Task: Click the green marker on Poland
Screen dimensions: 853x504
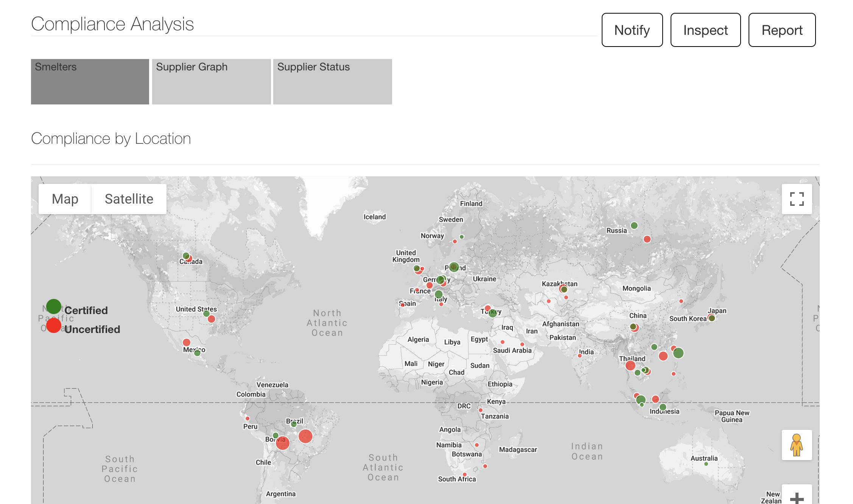Action: coord(454,267)
